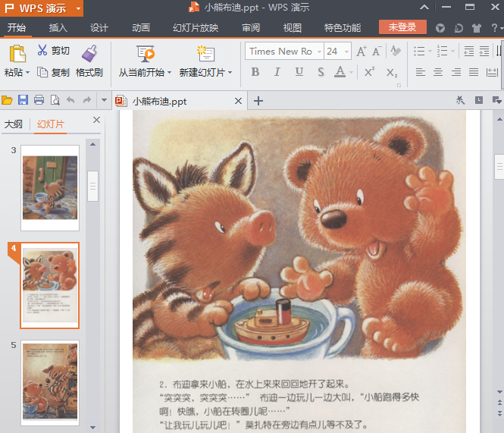Clear formatting with eraser A icon
Viewport: 504px width, 433px height.
point(396,51)
